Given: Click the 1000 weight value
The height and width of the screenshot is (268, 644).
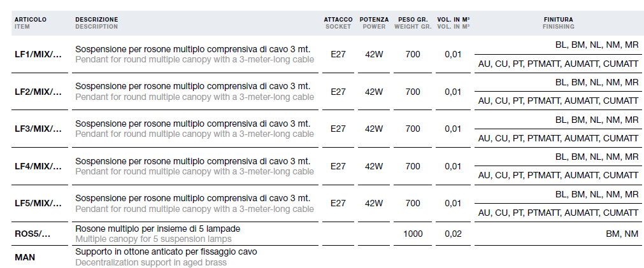Looking at the screenshot, I should click(x=413, y=234).
